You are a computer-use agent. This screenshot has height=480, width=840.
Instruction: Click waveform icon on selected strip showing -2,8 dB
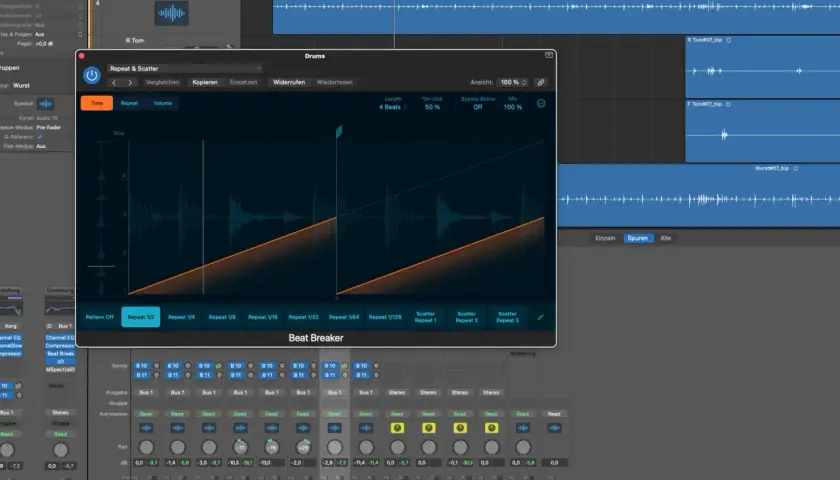pyautogui.click(x=334, y=428)
